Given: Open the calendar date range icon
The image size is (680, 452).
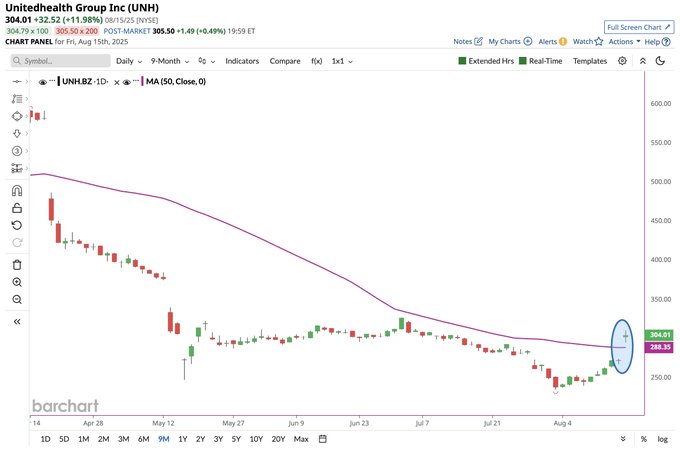Looking at the screenshot, I should coord(323,439).
